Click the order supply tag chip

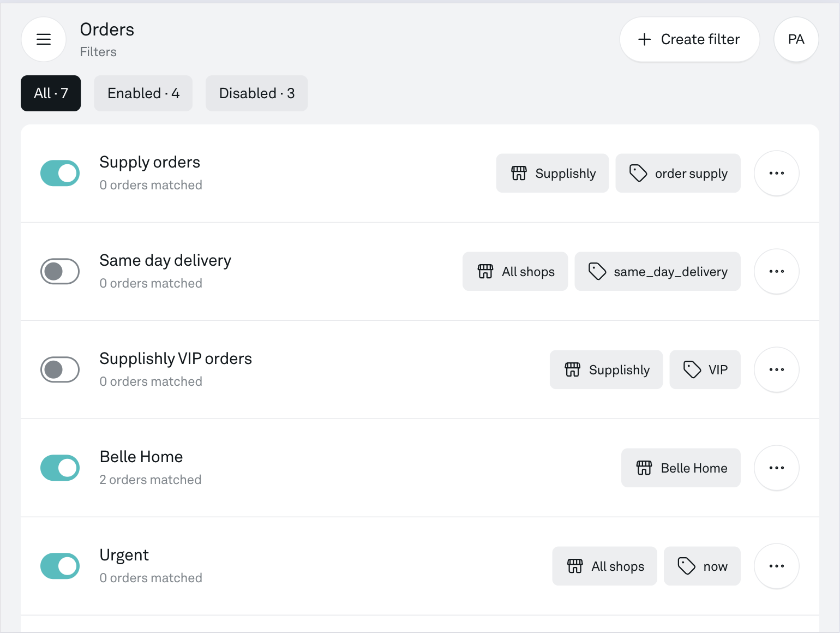[x=677, y=173]
